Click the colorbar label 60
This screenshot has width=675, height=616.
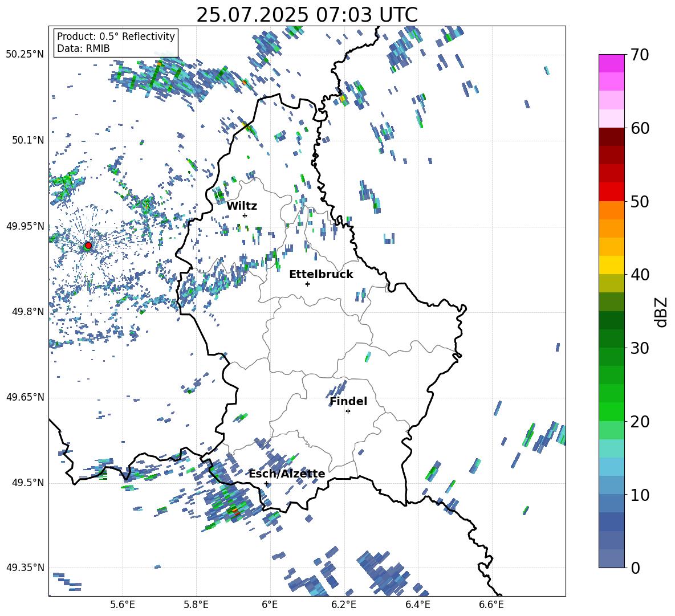coord(640,128)
